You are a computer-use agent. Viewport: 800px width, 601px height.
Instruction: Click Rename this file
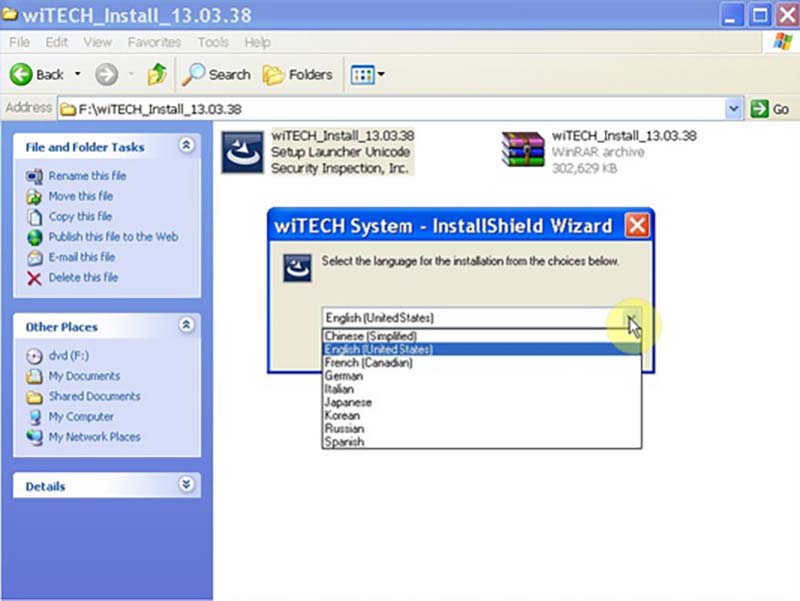coord(87,176)
